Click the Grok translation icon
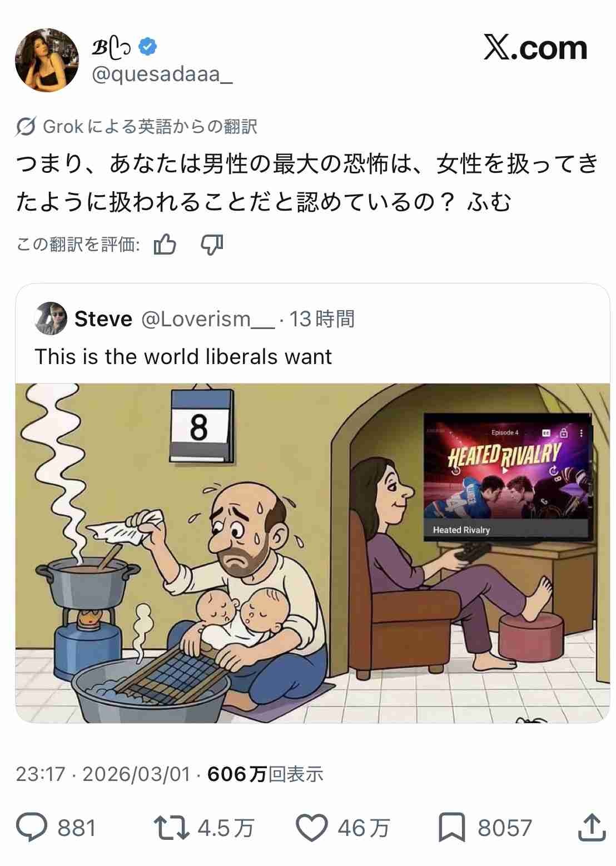 coord(26,127)
